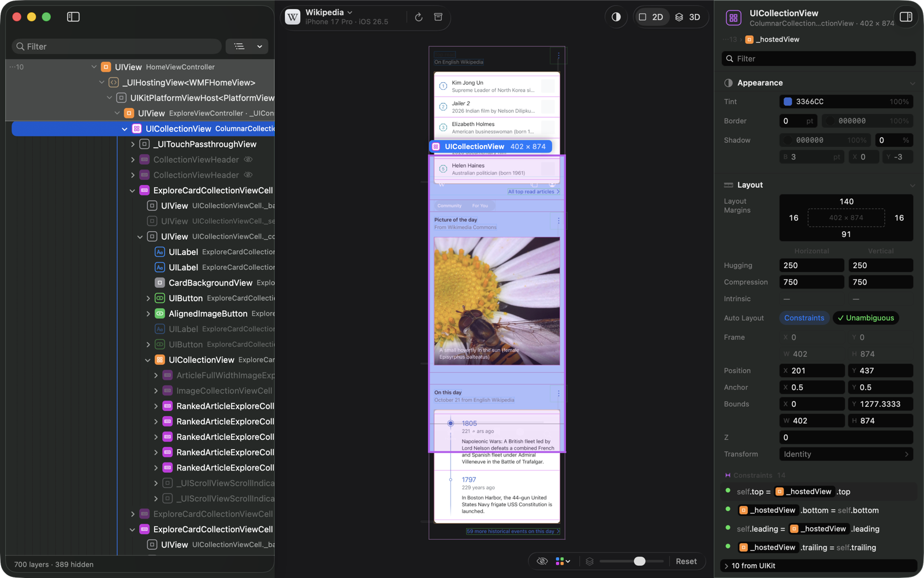The image size is (924, 578).
Task: Click the UICollectionView inspector header icon
Action: point(733,18)
